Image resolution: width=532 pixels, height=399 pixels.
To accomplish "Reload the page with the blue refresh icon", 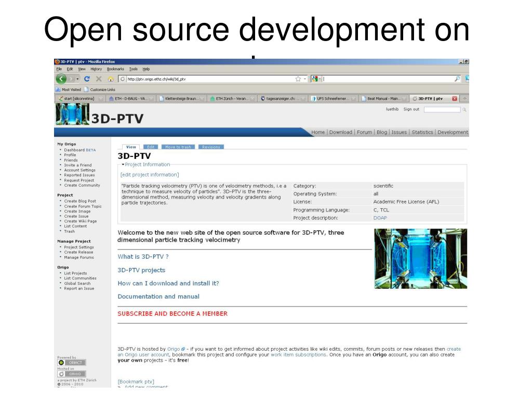I will pyautogui.click(x=87, y=79).
